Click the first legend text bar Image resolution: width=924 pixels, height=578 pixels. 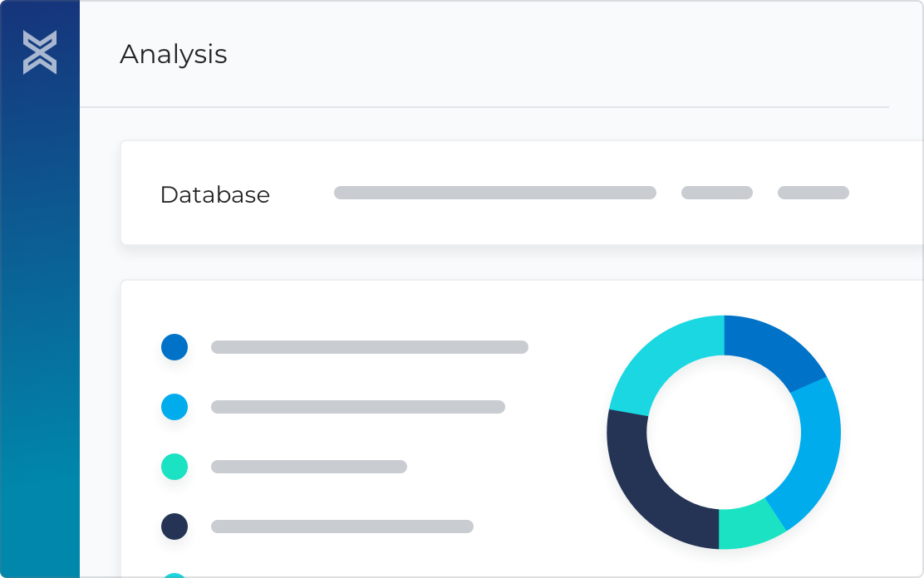pos(370,347)
